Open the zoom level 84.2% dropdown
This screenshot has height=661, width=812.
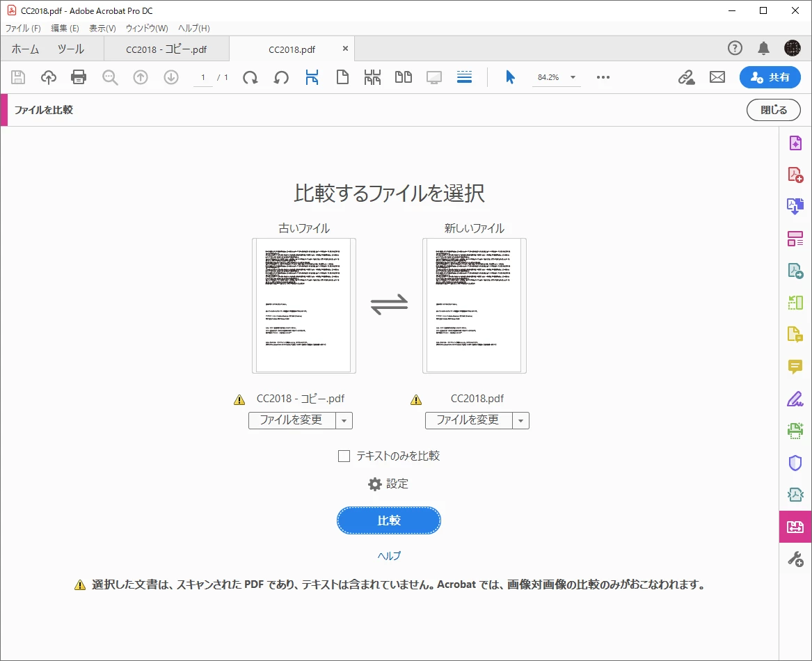[573, 77]
